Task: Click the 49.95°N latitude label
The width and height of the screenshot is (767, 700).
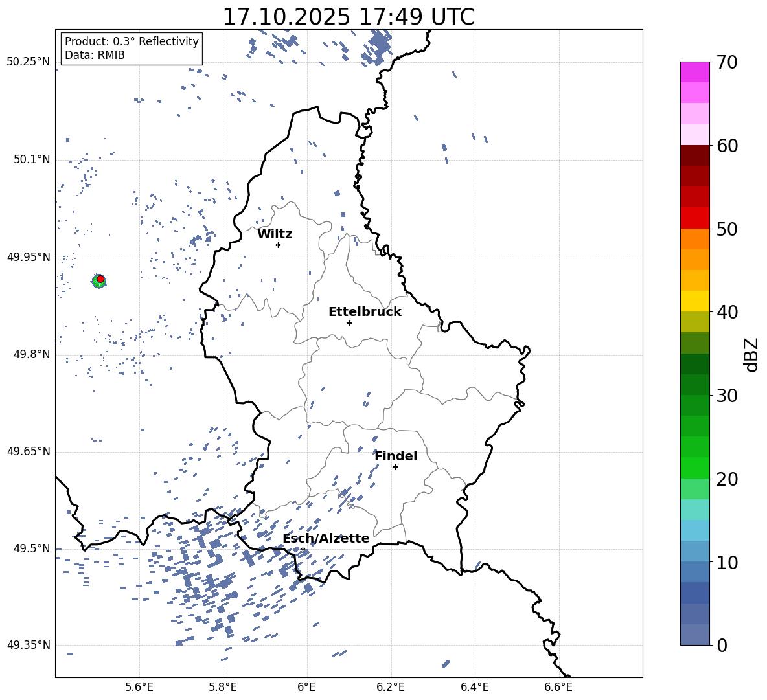Action: tap(29, 257)
